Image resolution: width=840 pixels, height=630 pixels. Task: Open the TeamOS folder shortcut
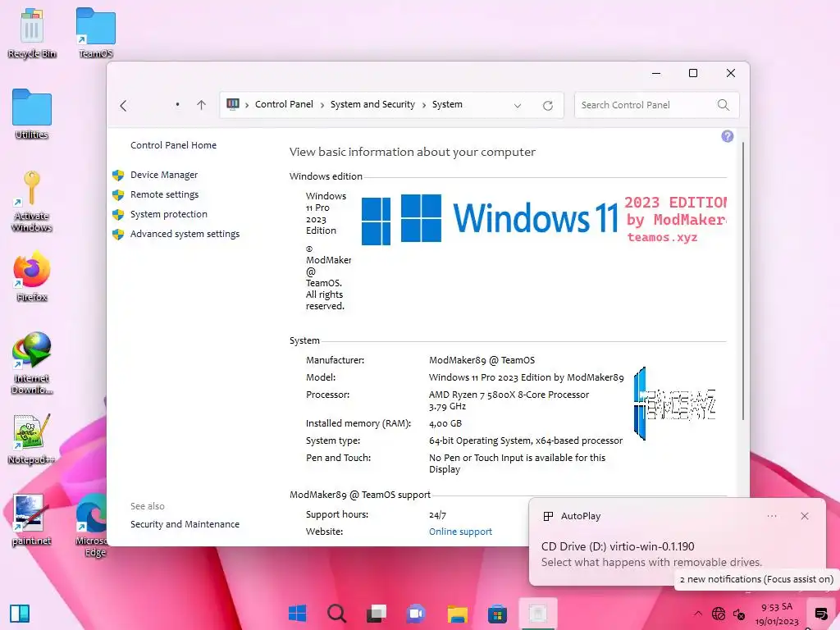click(95, 32)
